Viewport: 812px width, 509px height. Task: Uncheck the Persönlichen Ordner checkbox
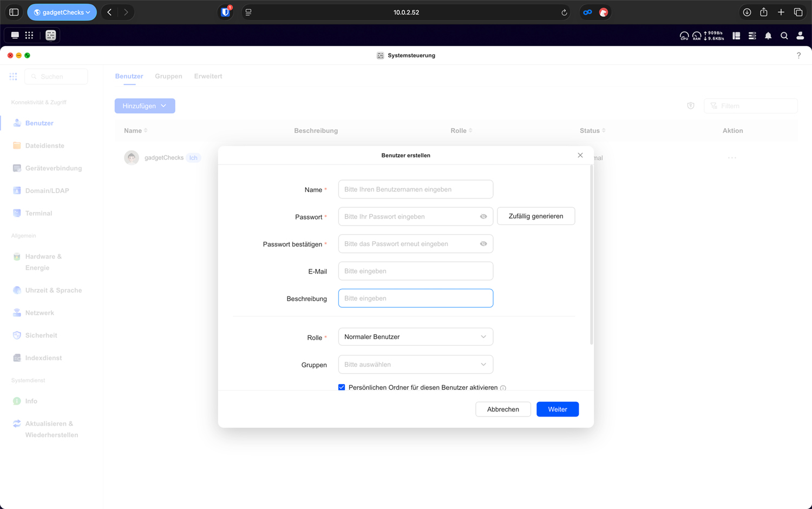[x=342, y=387]
